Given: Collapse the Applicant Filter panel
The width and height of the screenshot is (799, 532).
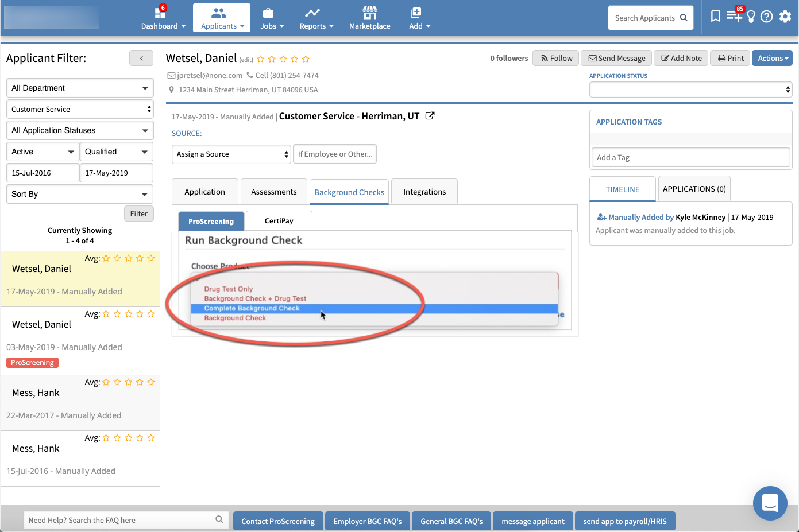Looking at the screenshot, I should [x=141, y=58].
